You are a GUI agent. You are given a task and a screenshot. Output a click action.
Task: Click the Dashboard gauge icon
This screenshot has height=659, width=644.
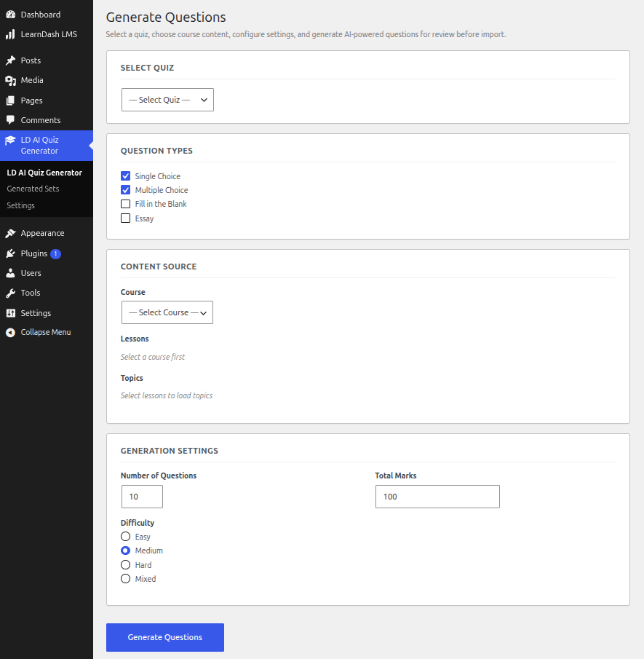click(x=10, y=15)
